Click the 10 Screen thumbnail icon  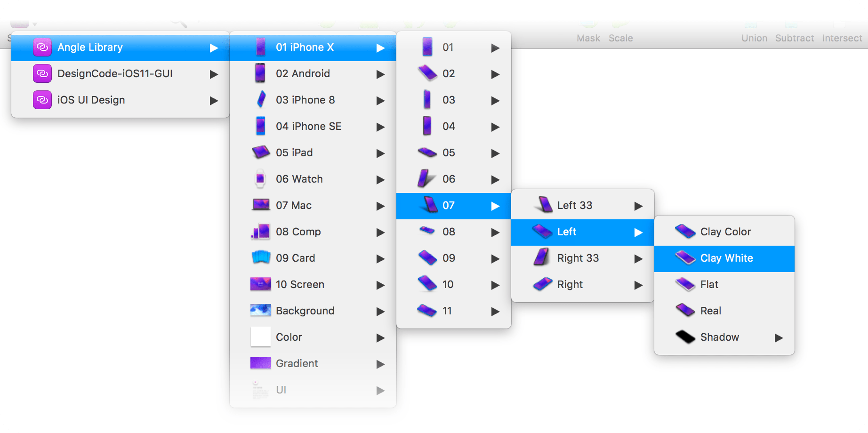coord(261,284)
